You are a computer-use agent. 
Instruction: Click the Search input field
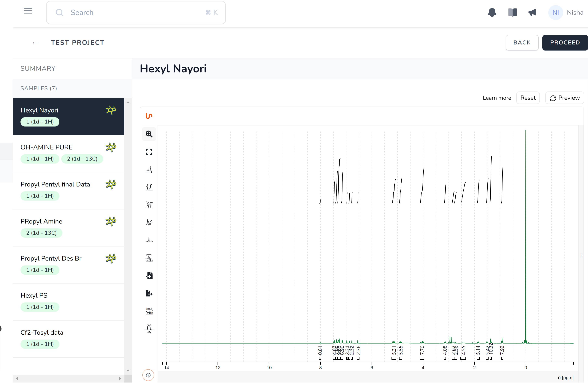(x=136, y=13)
